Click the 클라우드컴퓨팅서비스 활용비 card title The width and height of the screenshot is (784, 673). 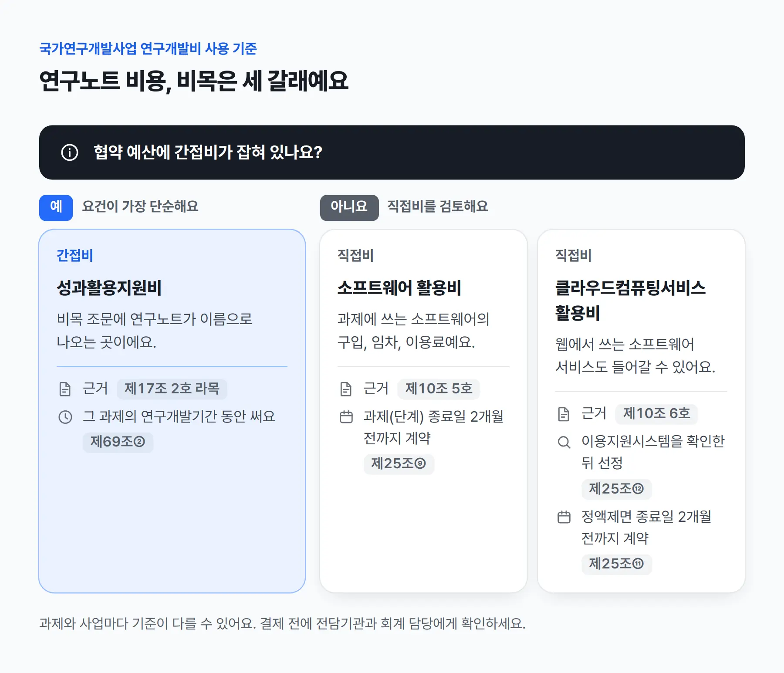click(630, 300)
